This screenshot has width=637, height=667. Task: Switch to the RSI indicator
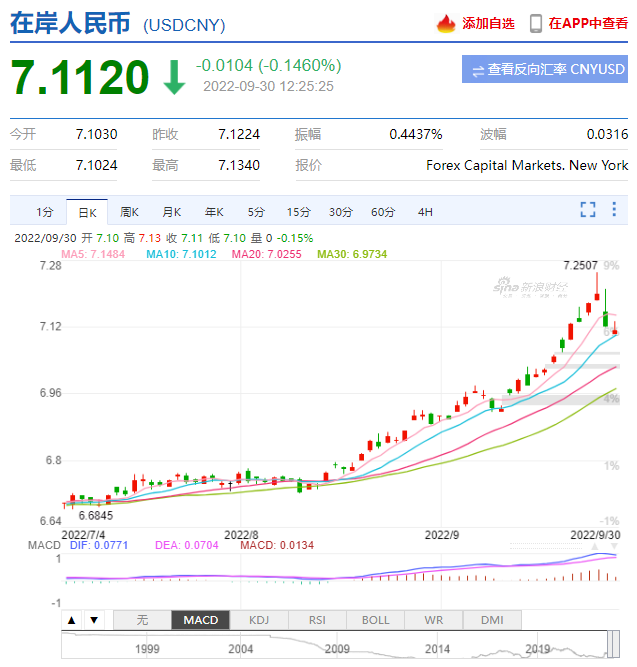(317, 620)
